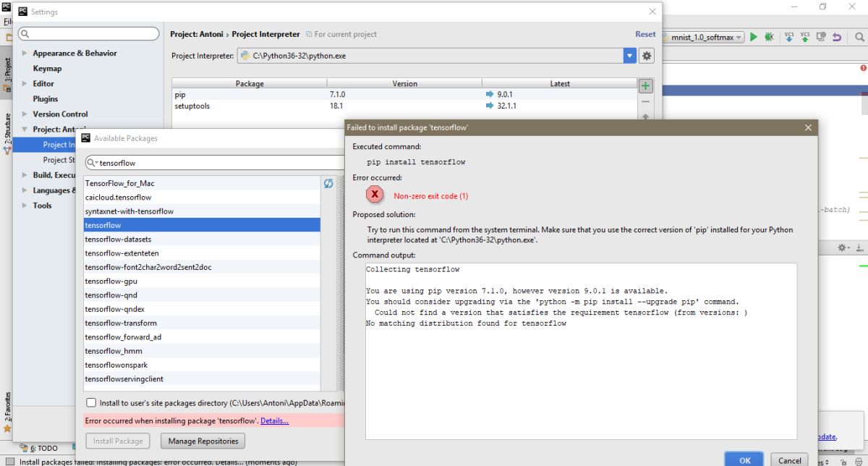Click Manage Repositories button

(203, 441)
